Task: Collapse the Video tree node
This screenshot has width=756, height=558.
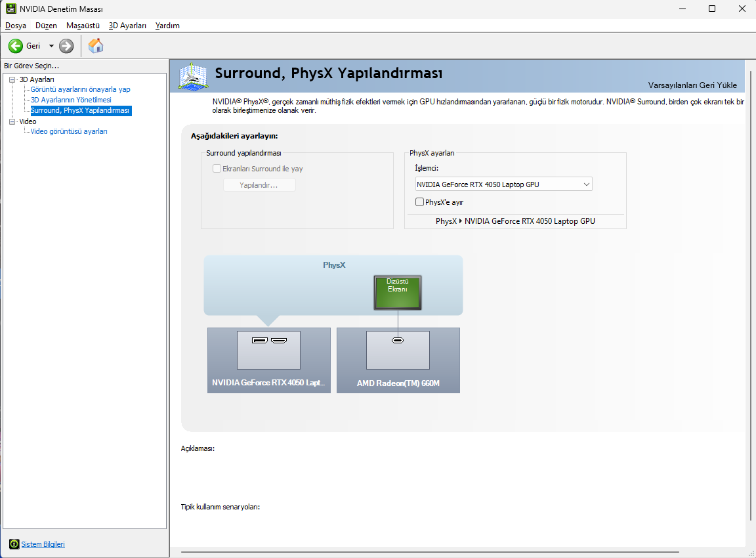Action: [x=12, y=121]
